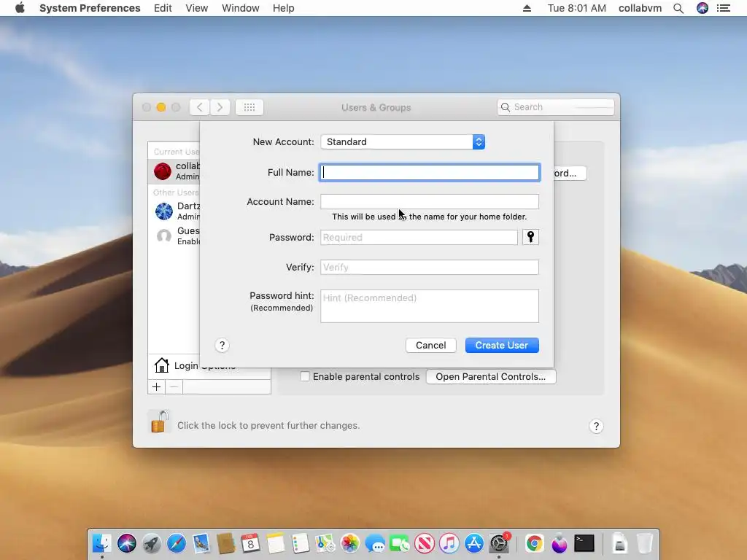This screenshot has height=560, width=747.
Task: Open the Users & Groups help button
Action: coord(596,426)
